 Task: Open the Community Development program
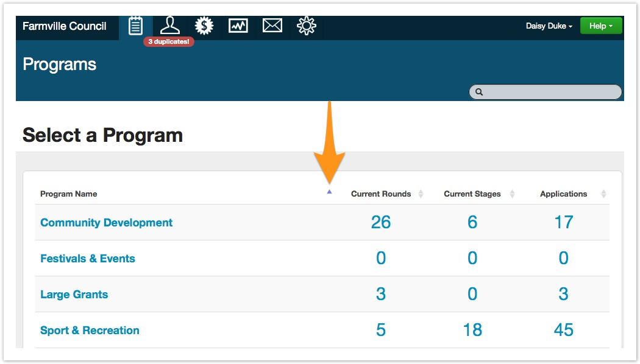(x=106, y=223)
